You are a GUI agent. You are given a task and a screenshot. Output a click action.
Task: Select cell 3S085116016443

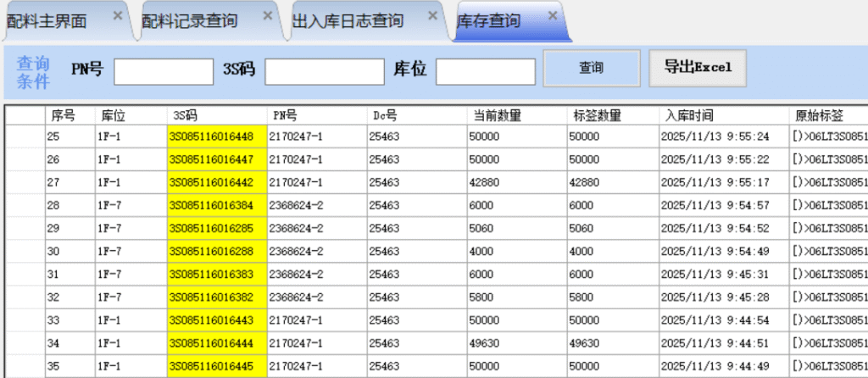click(x=217, y=320)
